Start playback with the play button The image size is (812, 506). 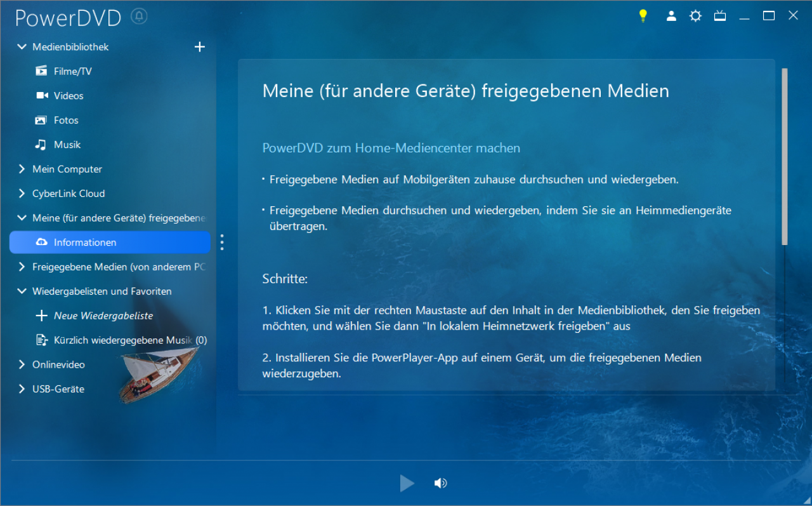407,483
